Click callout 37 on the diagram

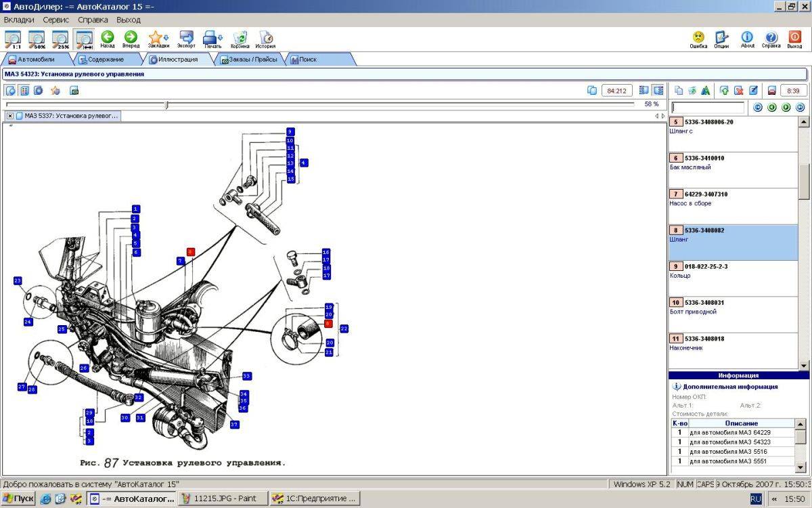pos(234,425)
